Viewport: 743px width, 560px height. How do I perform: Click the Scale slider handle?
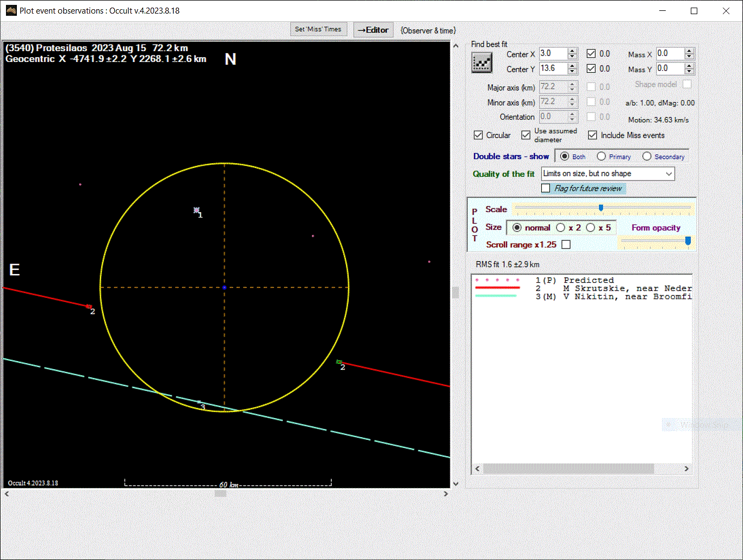(601, 208)
